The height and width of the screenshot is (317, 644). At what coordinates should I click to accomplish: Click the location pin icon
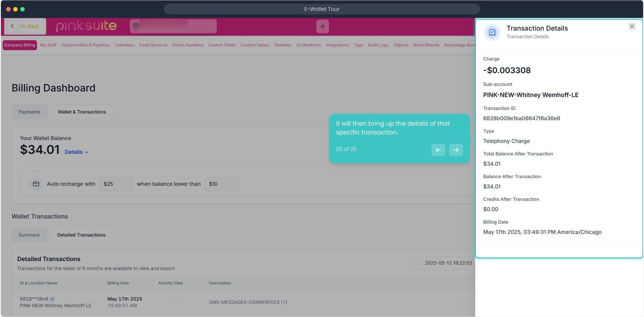click(136, 26)
